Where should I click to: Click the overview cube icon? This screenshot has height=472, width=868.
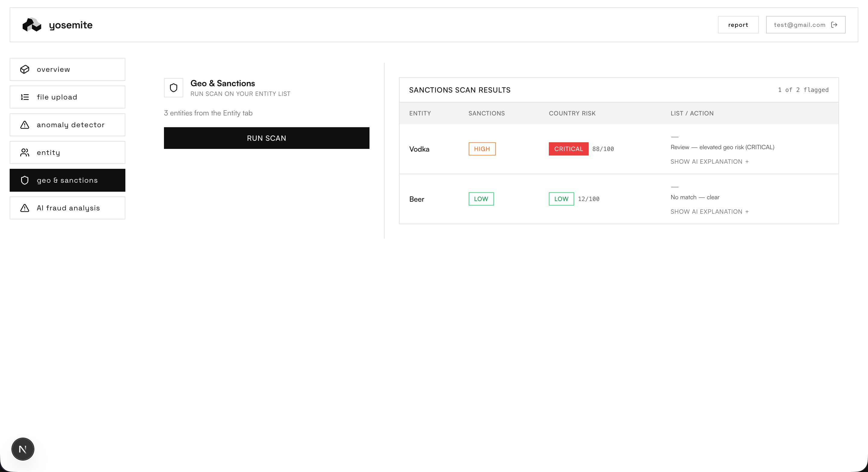(x=25, y=69)
